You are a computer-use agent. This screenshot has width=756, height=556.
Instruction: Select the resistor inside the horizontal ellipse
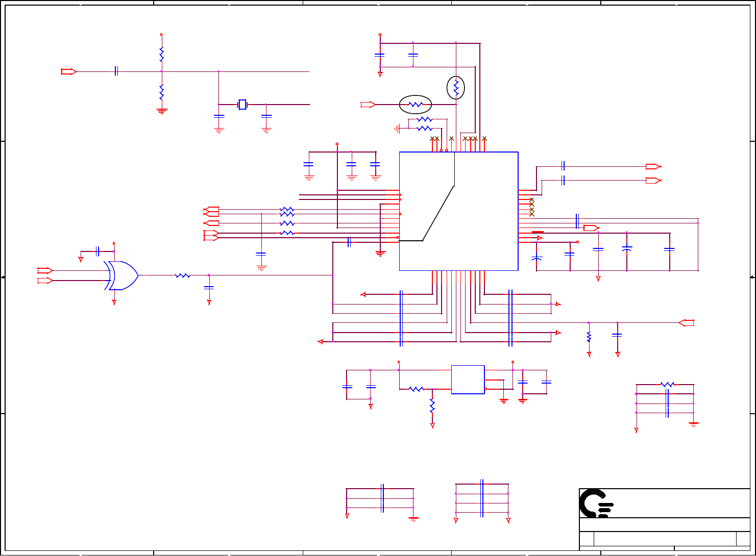coord(416,105)
